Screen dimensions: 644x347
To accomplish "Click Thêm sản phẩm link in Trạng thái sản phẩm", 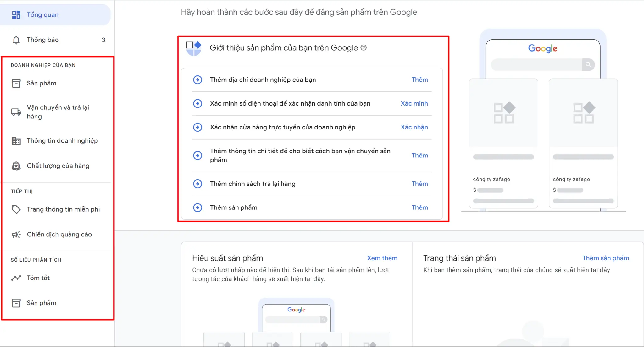I will click(x=606, y=258).
